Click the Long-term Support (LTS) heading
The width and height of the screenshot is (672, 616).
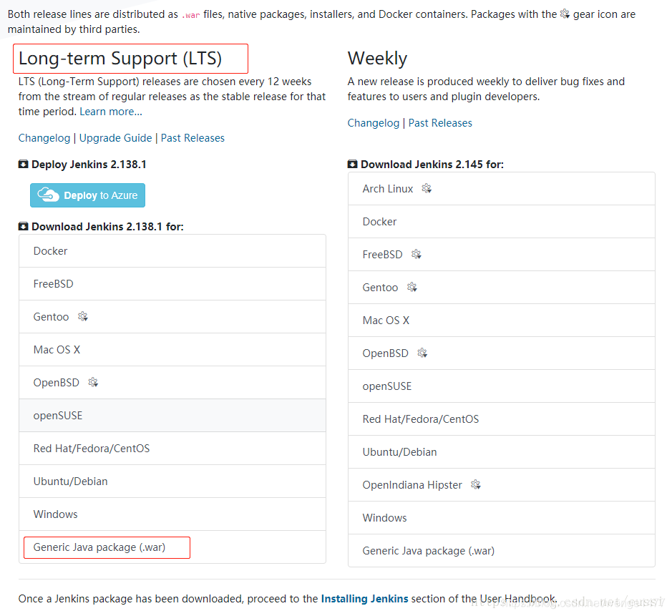coord(120,58)
